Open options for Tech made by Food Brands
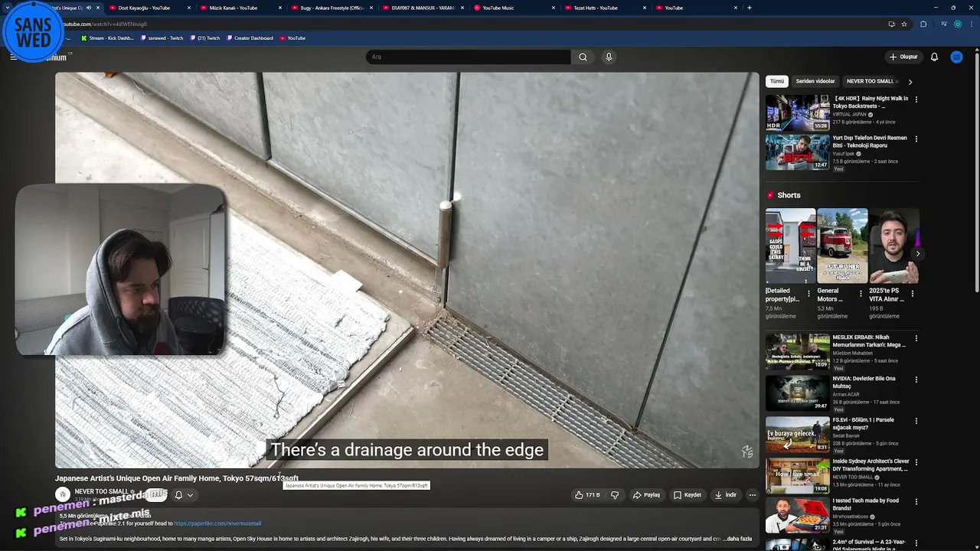 coord(916,502)
